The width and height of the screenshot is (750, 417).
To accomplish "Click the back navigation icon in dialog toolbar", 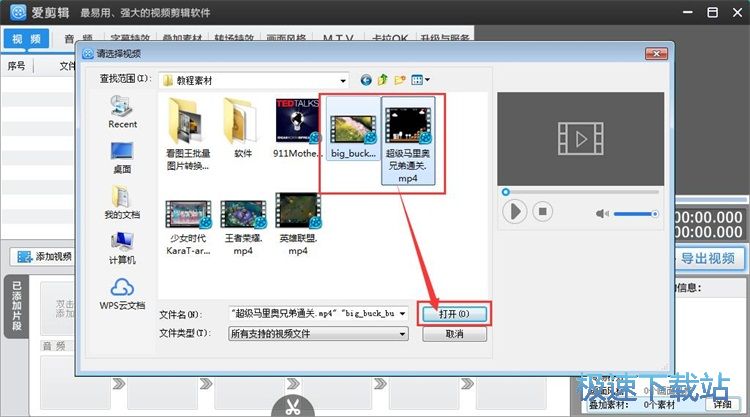I will (366, 80).
